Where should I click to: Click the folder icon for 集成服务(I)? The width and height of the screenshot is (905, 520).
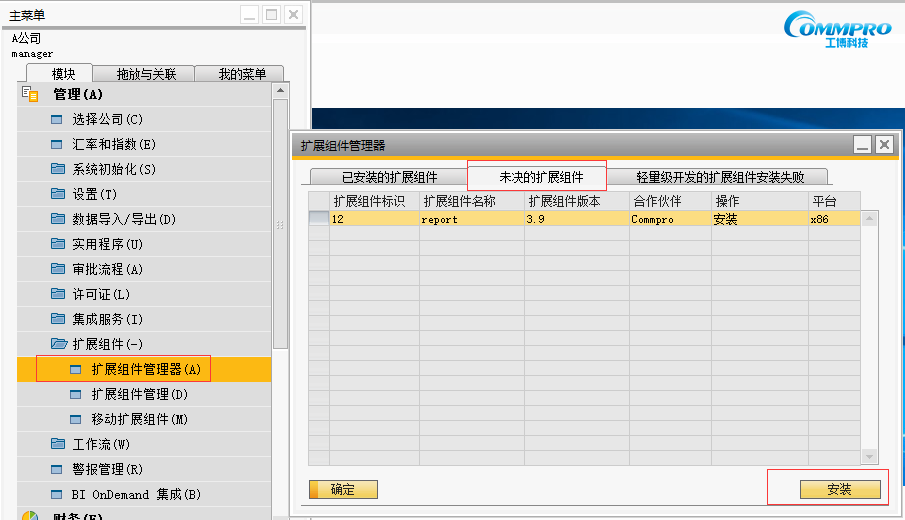pos(58,319)
